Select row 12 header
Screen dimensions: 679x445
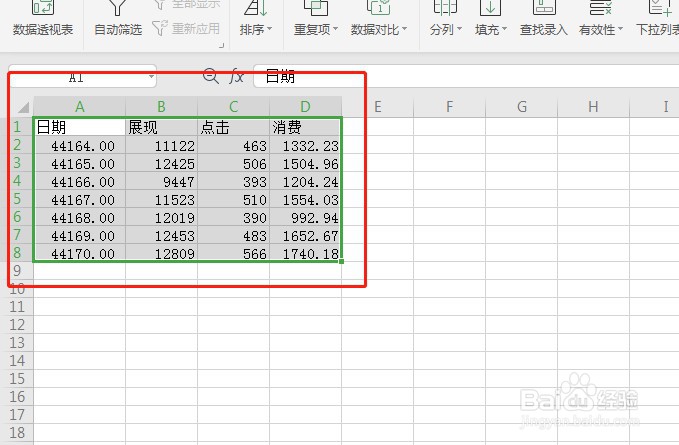click(17, 325)
